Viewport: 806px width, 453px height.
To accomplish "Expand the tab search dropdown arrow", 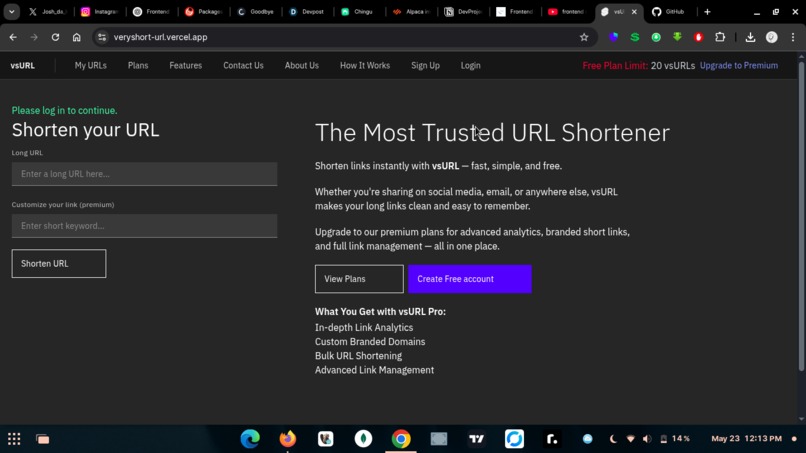I will pyautogui.click(x=12, y=12).
